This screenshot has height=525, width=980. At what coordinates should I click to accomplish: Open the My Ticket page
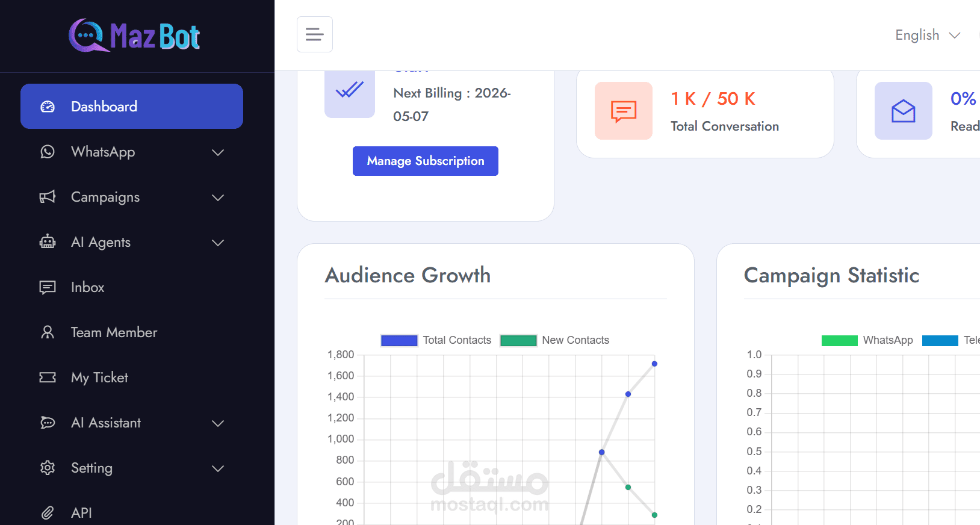pyautogui.click(x=132, y=377)
